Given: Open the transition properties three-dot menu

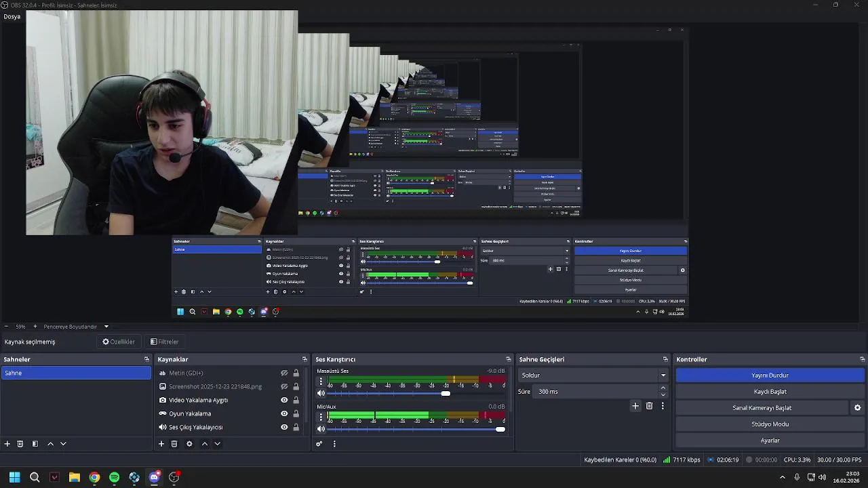Looking at the screenshot, I should click(663, 406).
